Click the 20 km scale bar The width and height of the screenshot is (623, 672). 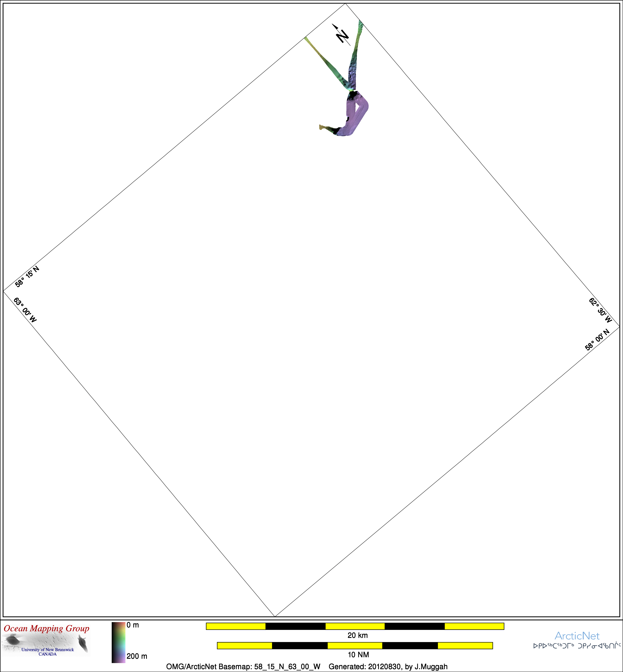pos(355,626)
